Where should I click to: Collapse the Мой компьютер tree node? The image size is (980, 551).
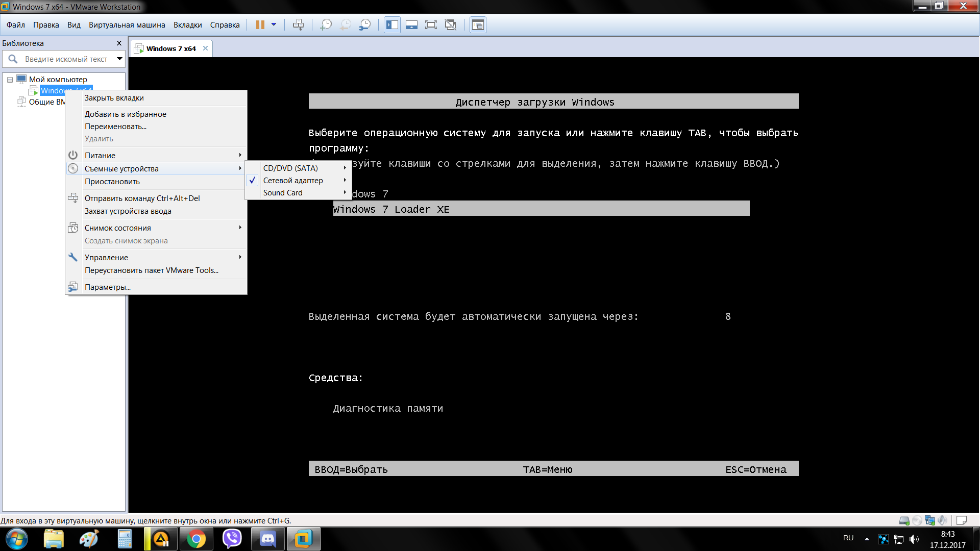(x=10, y=80)
